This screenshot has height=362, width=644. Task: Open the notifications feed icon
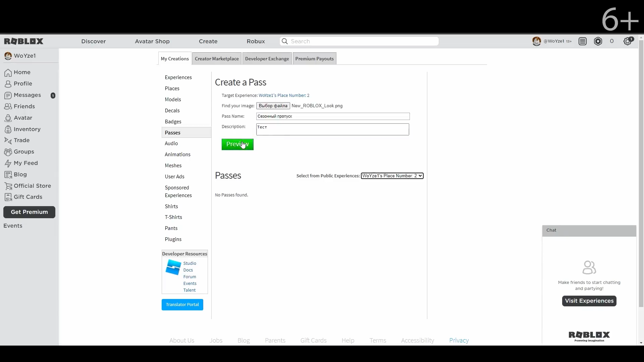[x=583, y=41]
